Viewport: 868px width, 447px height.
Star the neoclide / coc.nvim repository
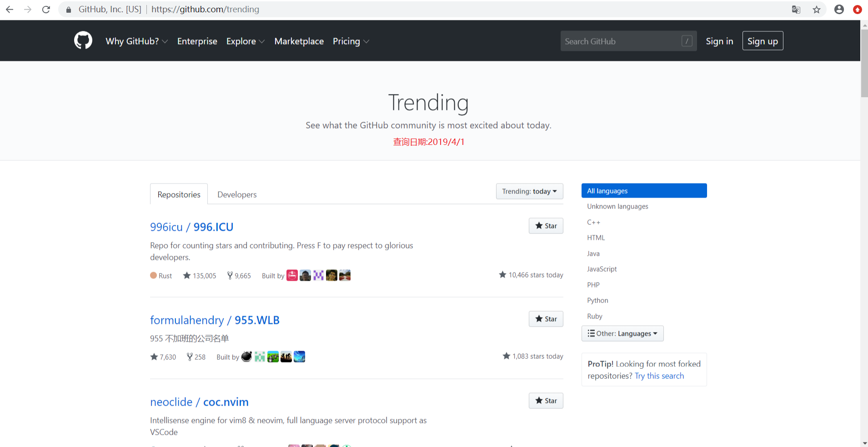pos(546,401)
